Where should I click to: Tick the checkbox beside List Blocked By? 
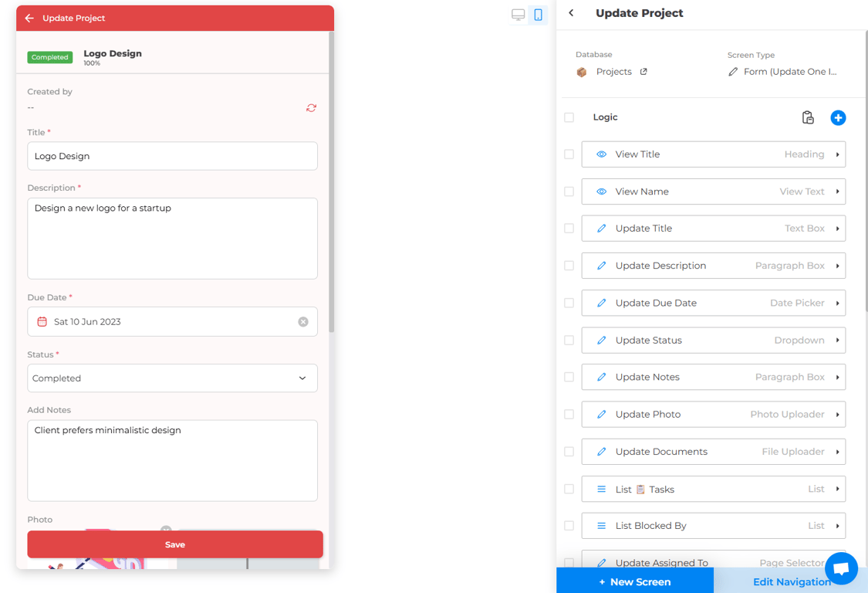pos(569,525)
